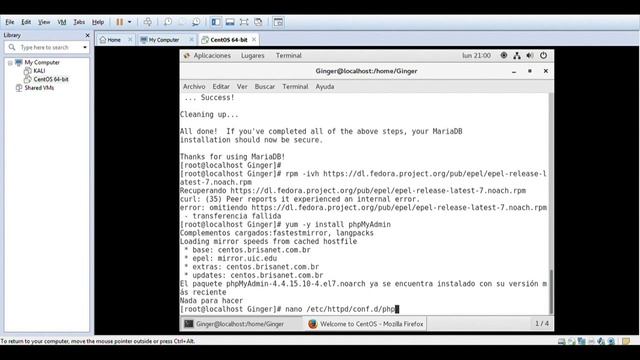Open the terminal Ver menu
The image size is (640, 360).
point(242,87)
